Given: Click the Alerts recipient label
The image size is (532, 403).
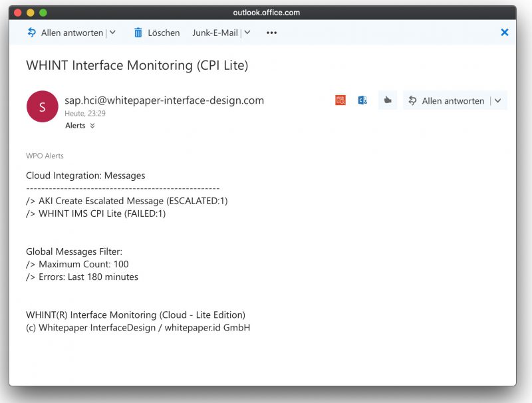Looking at the screenshot, I should [75, 126].
